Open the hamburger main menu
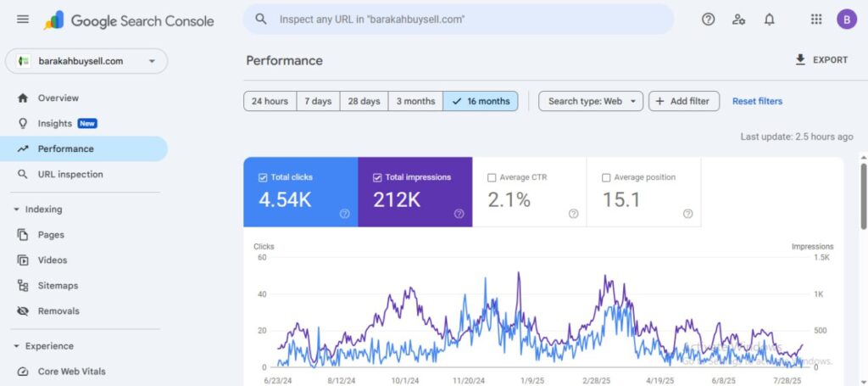The width and height of the screenshot is (868, 386). (23, 20)
